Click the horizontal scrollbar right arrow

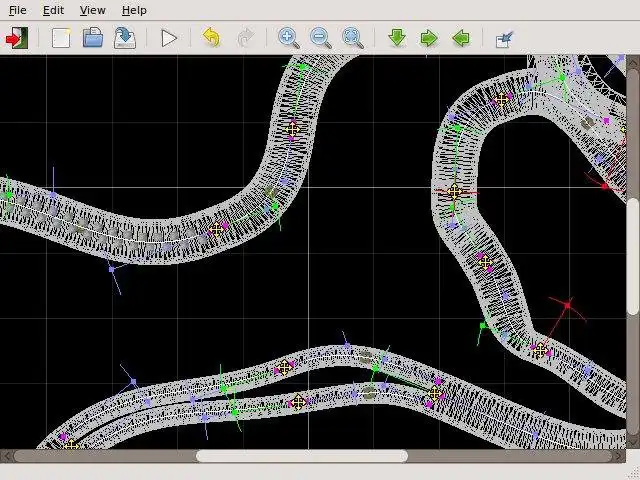point(619,456)
